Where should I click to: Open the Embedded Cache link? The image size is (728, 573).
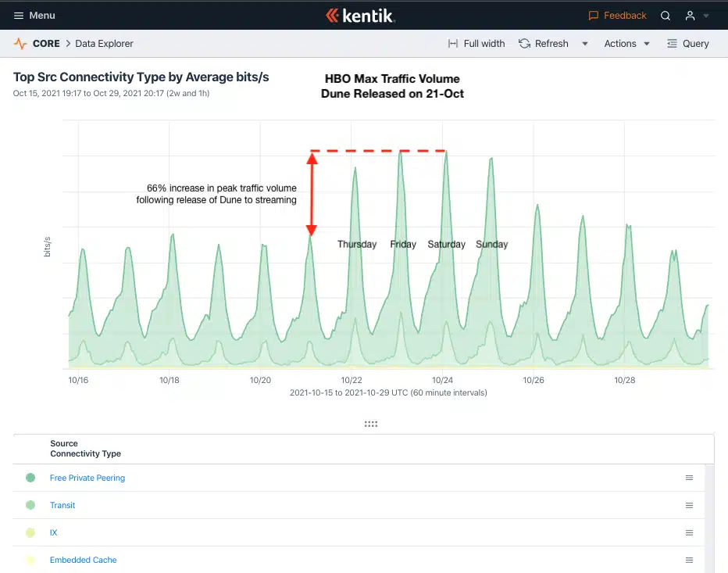coord(83,560)
